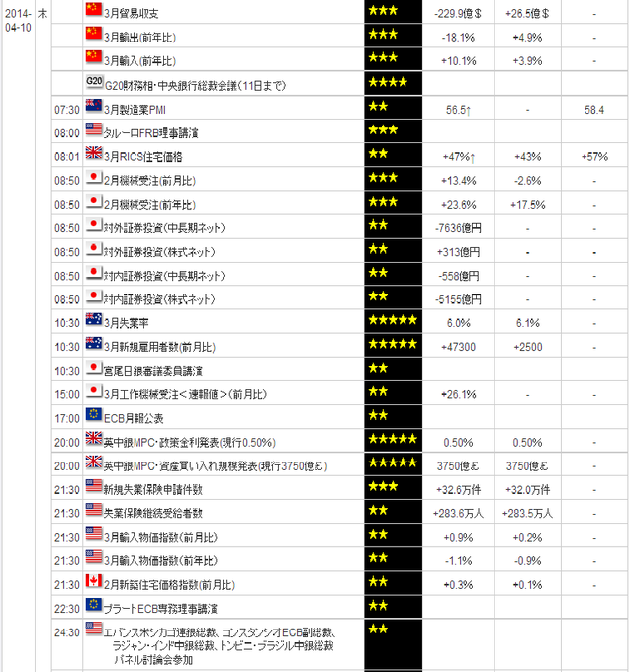
Task: Click the value +47300
Action: coord(458,347)
